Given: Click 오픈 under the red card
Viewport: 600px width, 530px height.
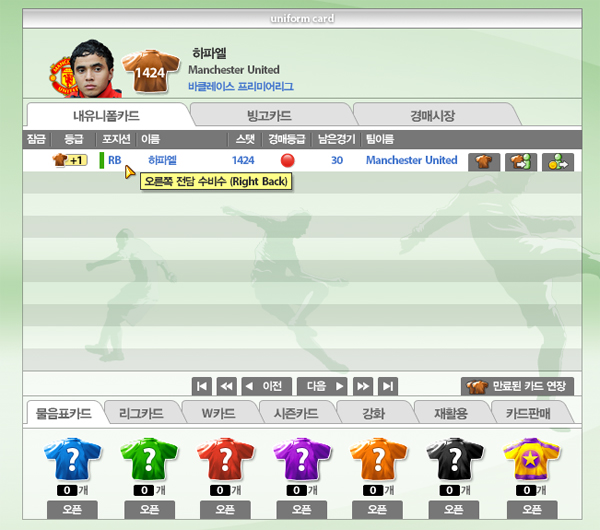Looking at the screenshot, I should pyautogui.click(x=225, y=510).
